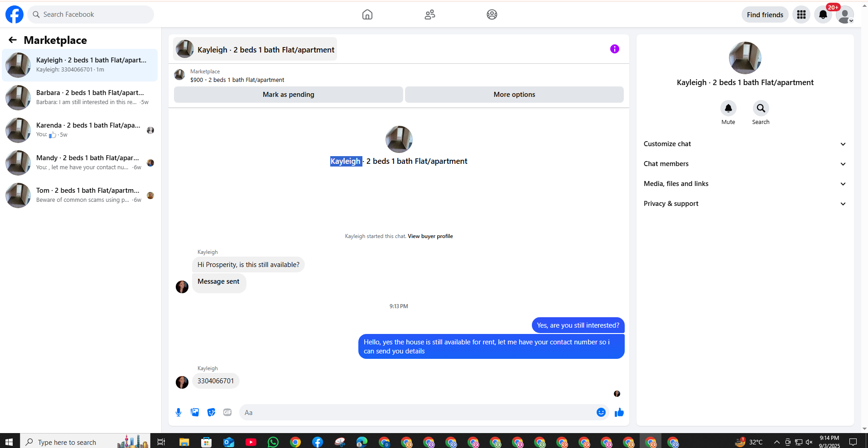Click the chat header title button

pyautogui.click(x=255, y=49)
